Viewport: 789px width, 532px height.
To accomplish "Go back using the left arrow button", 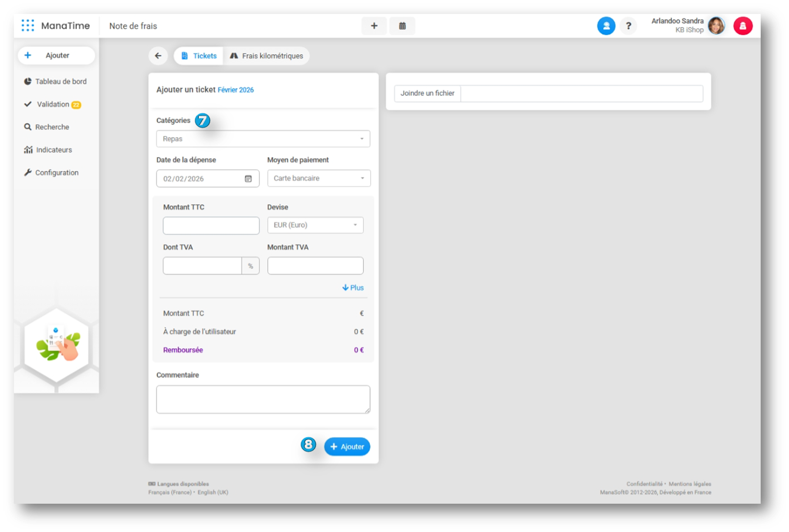I will pyautogui.click(x=158, y=56).
